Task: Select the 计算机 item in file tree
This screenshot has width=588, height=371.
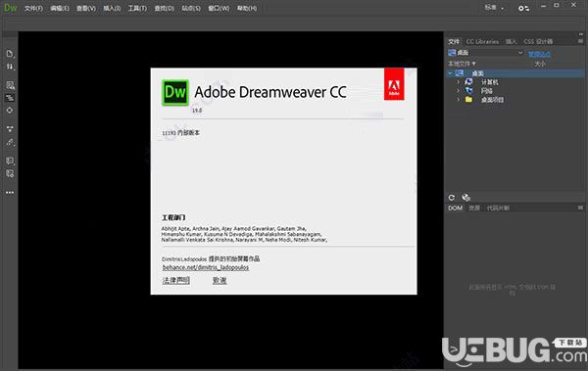Action: point(489,82)
